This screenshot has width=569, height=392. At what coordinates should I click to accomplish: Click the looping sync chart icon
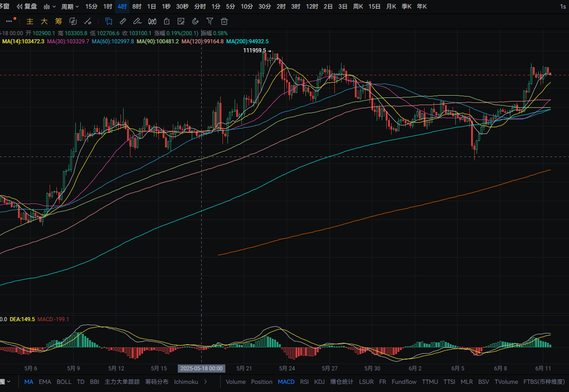pos(73,21)
